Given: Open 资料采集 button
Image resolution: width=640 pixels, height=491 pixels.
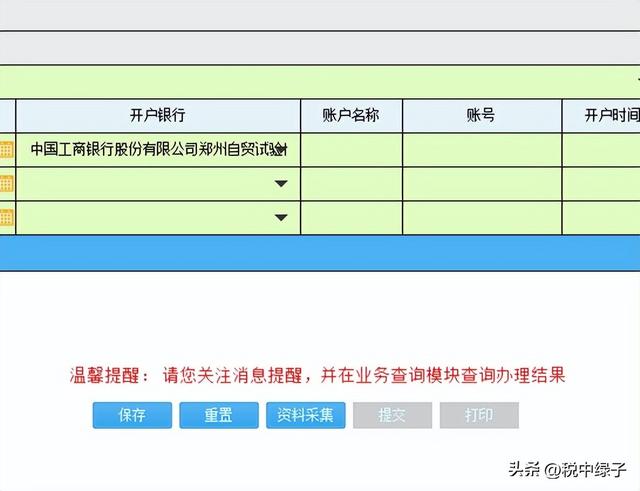Looking at the screenshot, I should coord(306,415).
